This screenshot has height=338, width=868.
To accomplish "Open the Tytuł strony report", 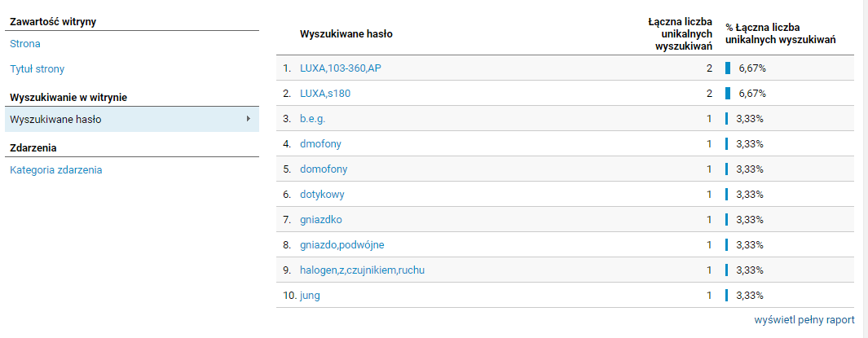I will 37,69.
